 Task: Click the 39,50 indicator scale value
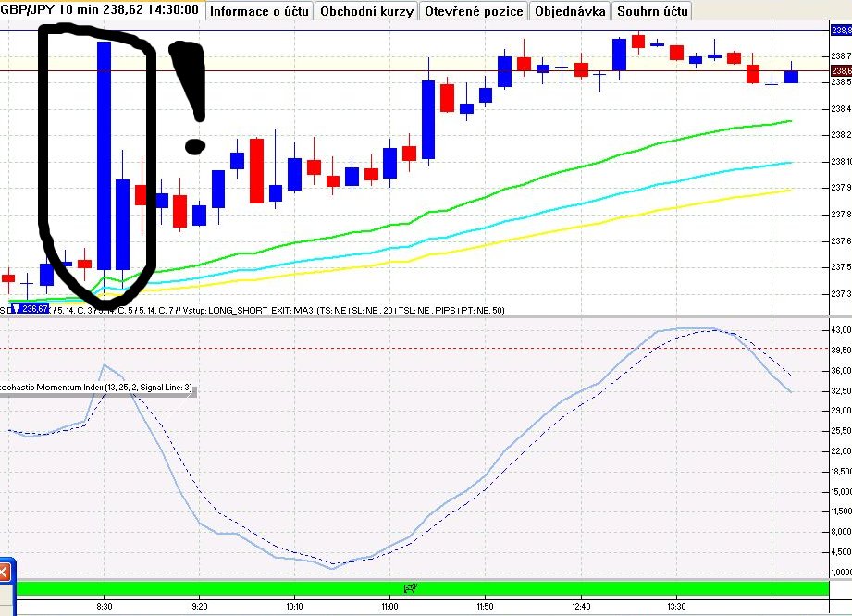(x=841, y=351)
